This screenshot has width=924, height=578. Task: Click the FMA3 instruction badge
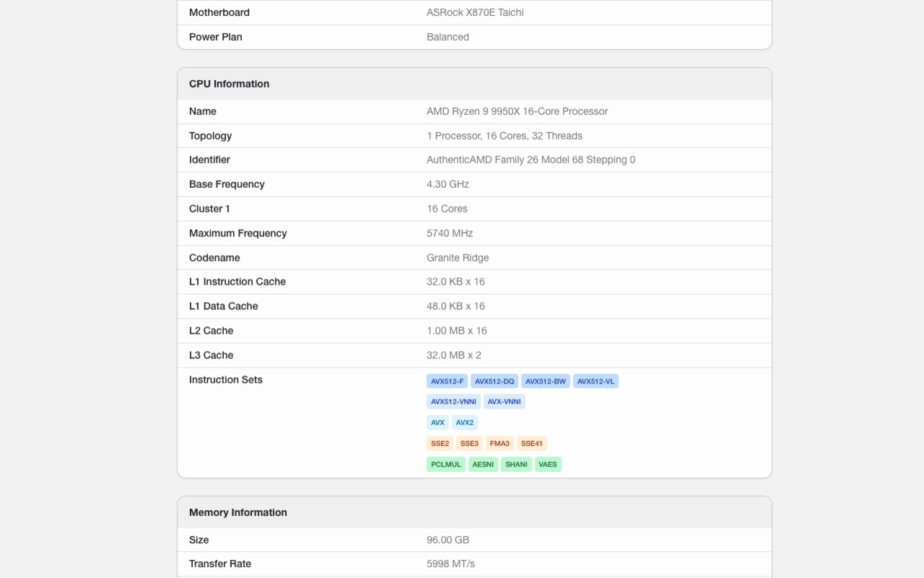500,444
